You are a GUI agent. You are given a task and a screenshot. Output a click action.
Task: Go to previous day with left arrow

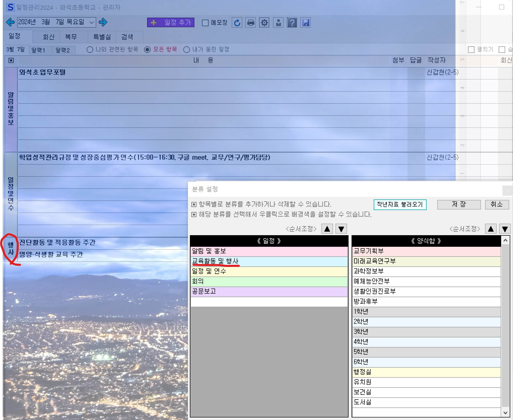pos(10,22)
